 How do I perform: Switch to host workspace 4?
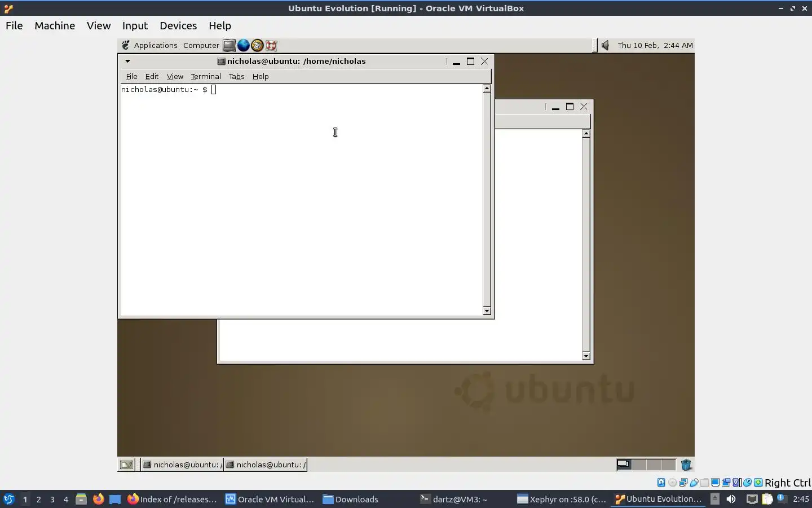click(65, 499)
